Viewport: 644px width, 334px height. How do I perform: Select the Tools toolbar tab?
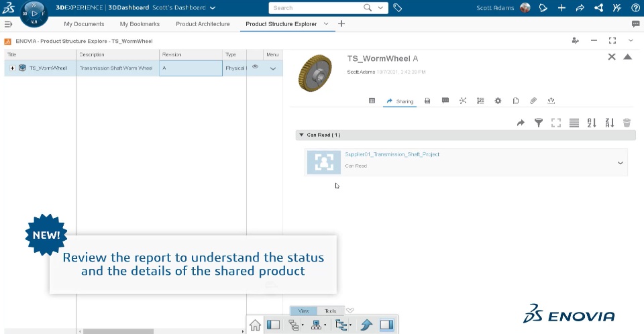click(330, 311)
